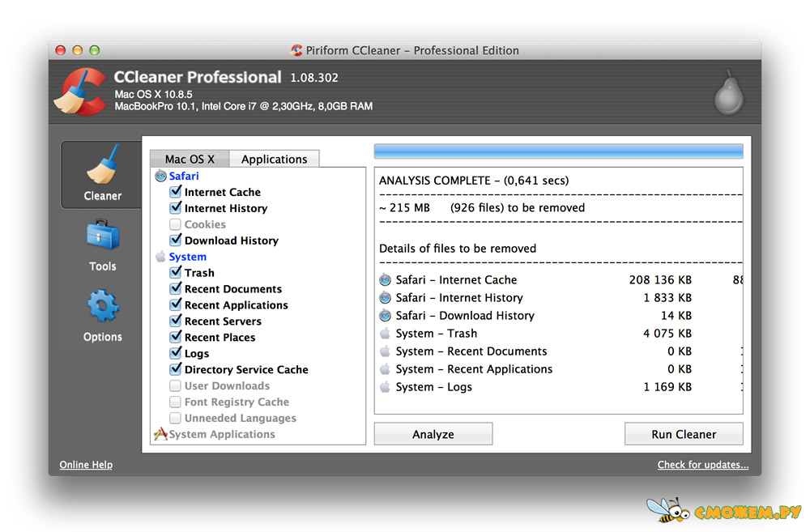Click 'ANALYSIS COMPLETE' status line

[474, 181]
